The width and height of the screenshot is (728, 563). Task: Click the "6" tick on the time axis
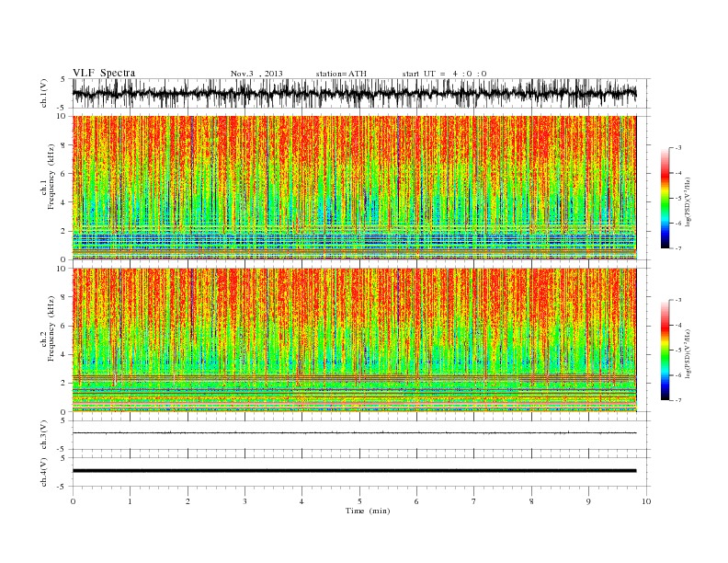pos(416,501)
